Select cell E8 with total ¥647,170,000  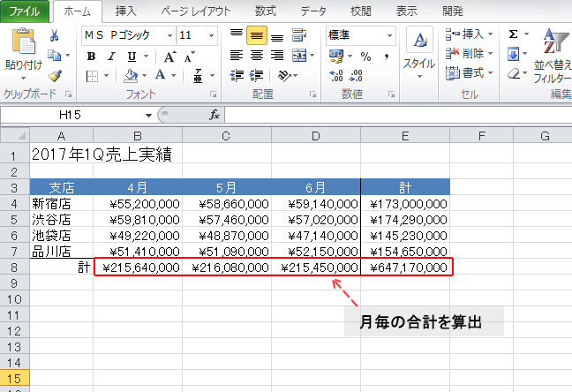click(x=405, y=267)
